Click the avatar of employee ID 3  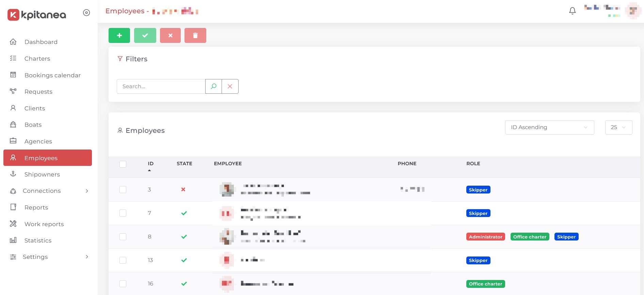[227, 189]
